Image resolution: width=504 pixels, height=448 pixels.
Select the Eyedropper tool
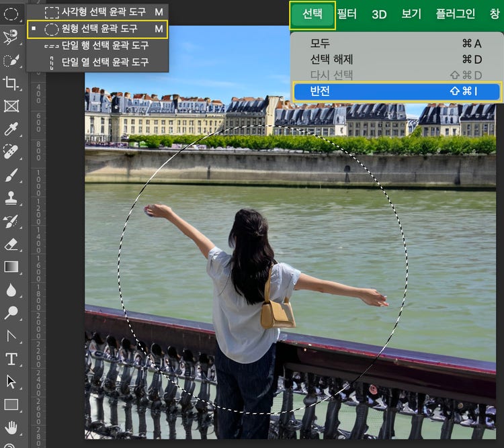click(11, 129)
